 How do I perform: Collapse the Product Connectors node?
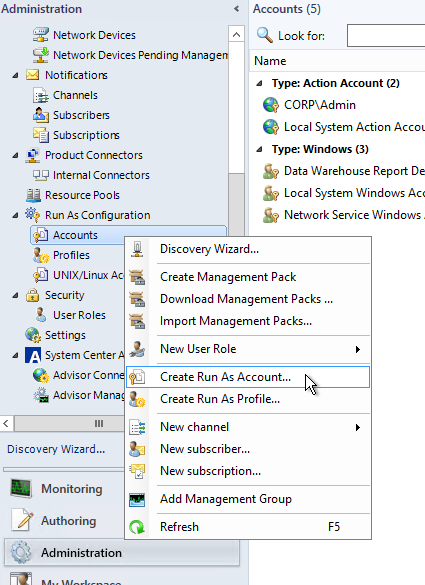coord(15,155)
